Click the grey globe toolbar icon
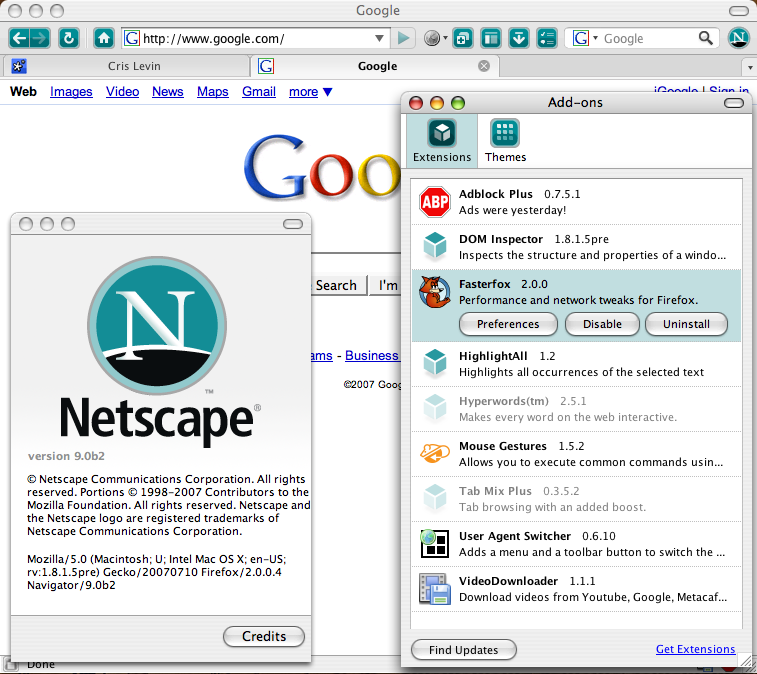 point(432,38)
